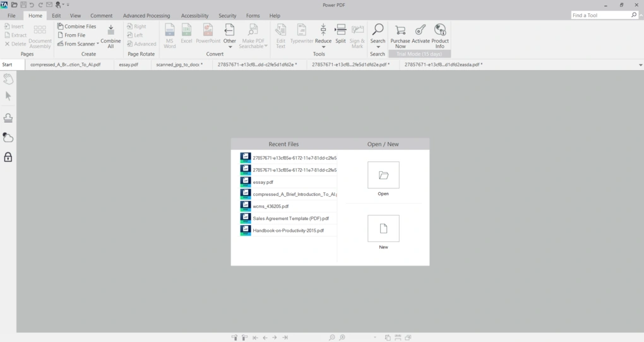
Task: Click the Open folder tile in start panel
Action: (x=383, y=175)
